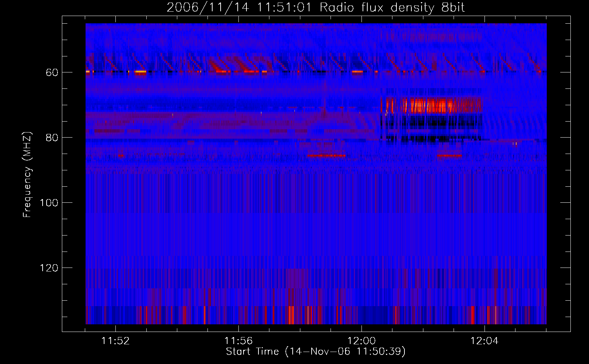Click the "Frequency (MHZ)" axis label
The height and width of the screenshot is (364, 589).
27,174
